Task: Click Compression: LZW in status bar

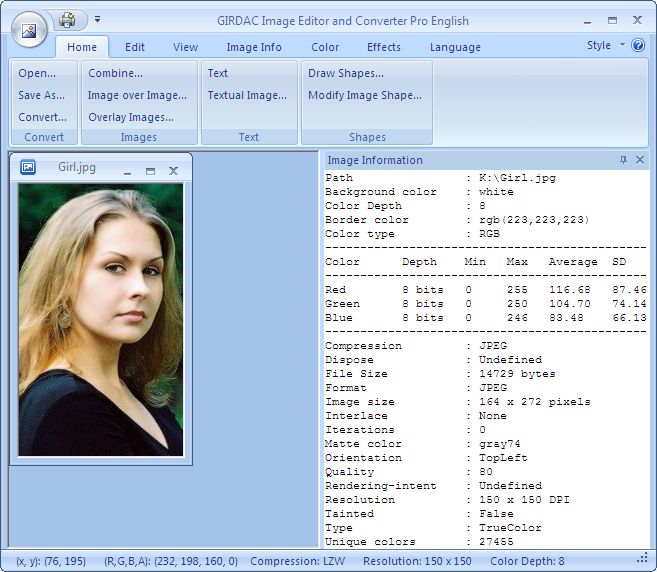Action: (297, 561)
